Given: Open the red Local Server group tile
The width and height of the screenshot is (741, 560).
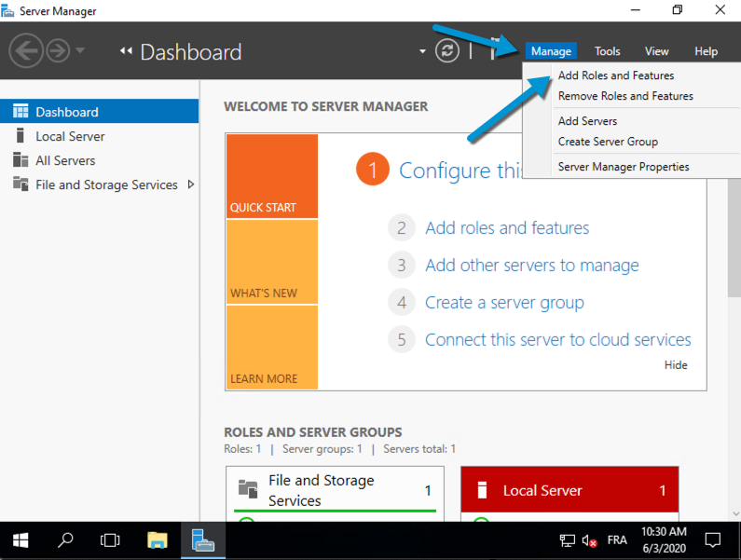Looking at the screenshot, I should 569,493.
